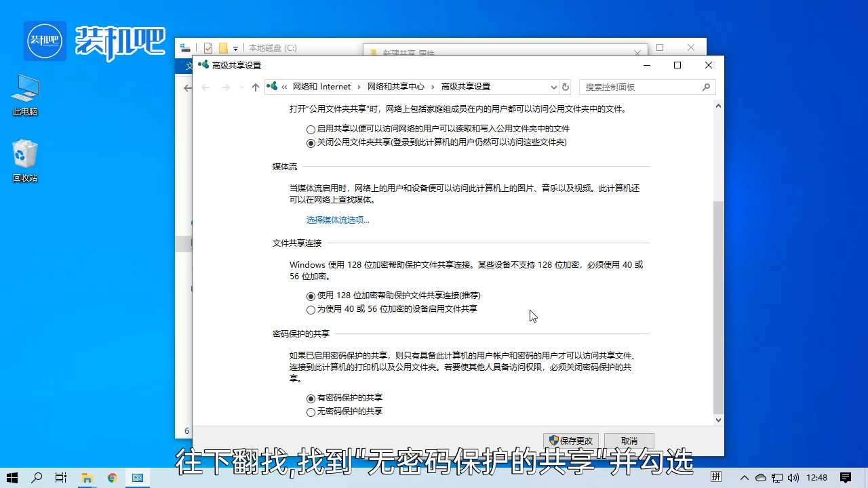Open the address bar dropdown arrow
This screenshot has width=868, height=488.
553,87
